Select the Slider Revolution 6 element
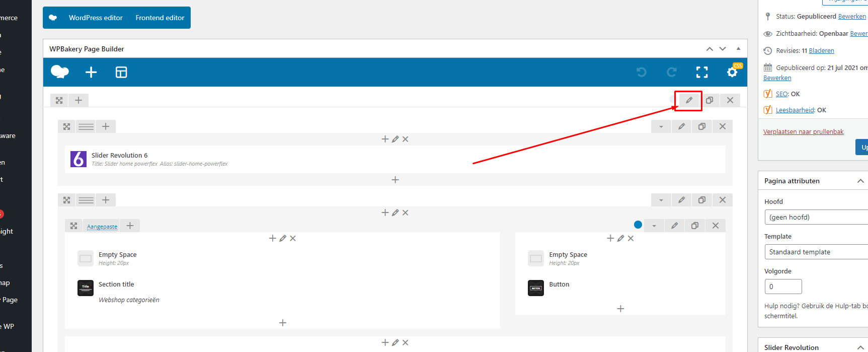Screen dimensions: 868x352 [x=395, y=159]
